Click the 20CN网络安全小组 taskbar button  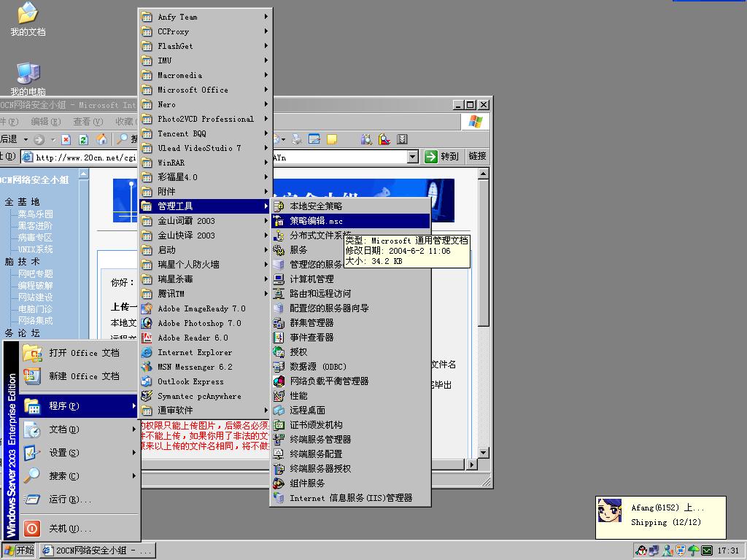tap(97, 551)
